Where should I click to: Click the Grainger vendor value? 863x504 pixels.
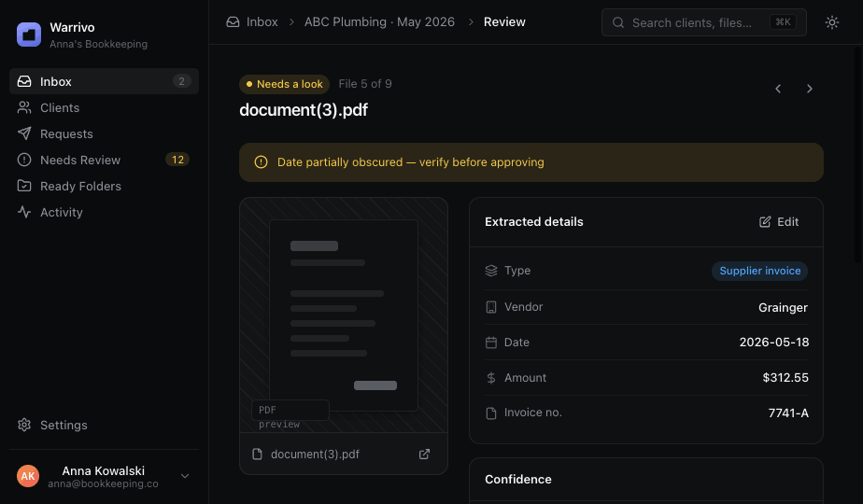pos(783,308)
